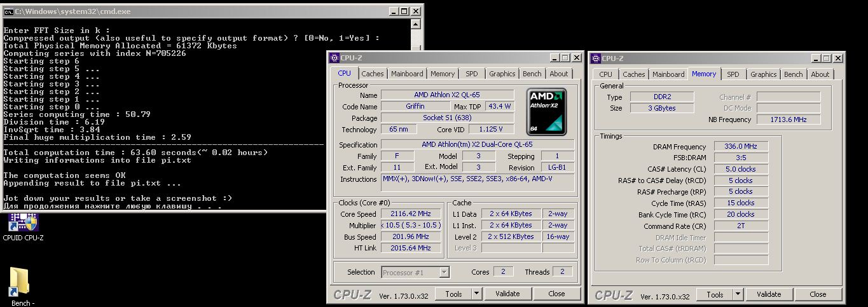Switch to the CPU tab in the right CPU-Z window
The height and width of the screenshot is (307, 868).
click(x=605, y=74)
